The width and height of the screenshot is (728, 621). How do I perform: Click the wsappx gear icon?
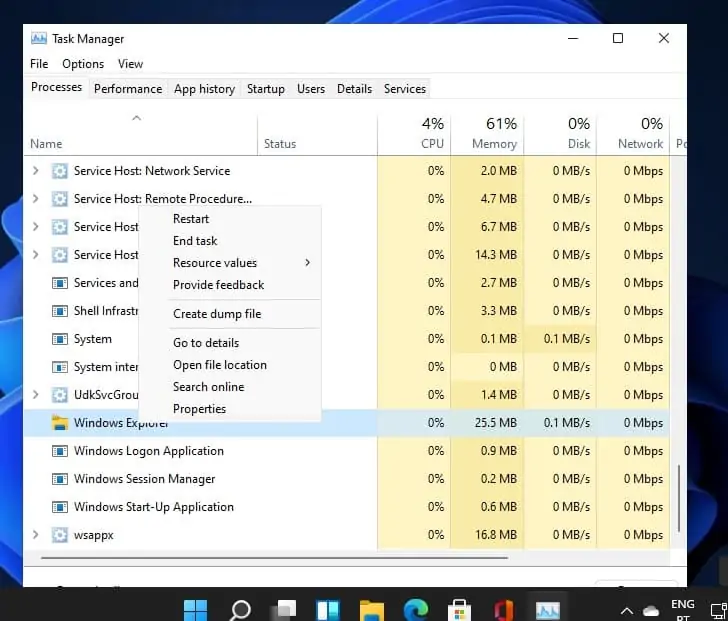[60, 535]
